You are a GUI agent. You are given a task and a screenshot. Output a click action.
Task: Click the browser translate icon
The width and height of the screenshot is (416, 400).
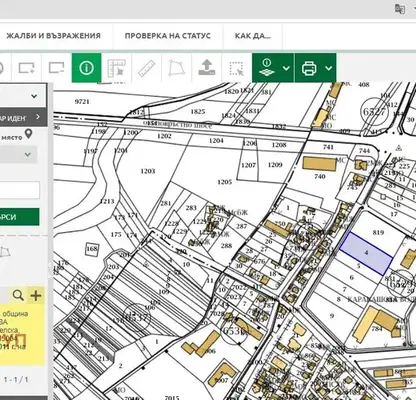(400, 9)
